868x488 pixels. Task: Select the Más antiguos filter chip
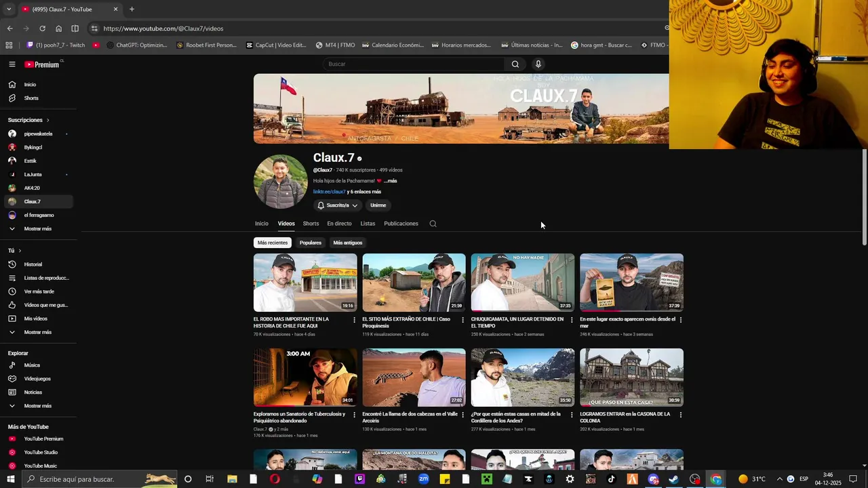348,243
